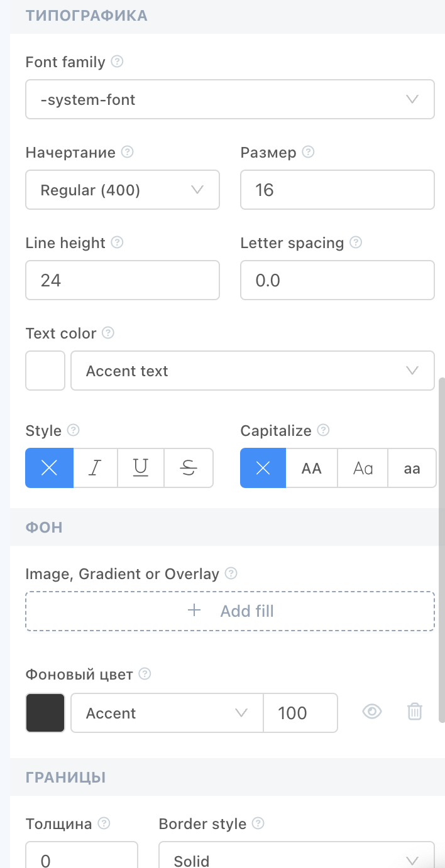Viewport: 445px width, 868px height.
Task: Open the Regular (400) weight dropdown
Action: 123,190
